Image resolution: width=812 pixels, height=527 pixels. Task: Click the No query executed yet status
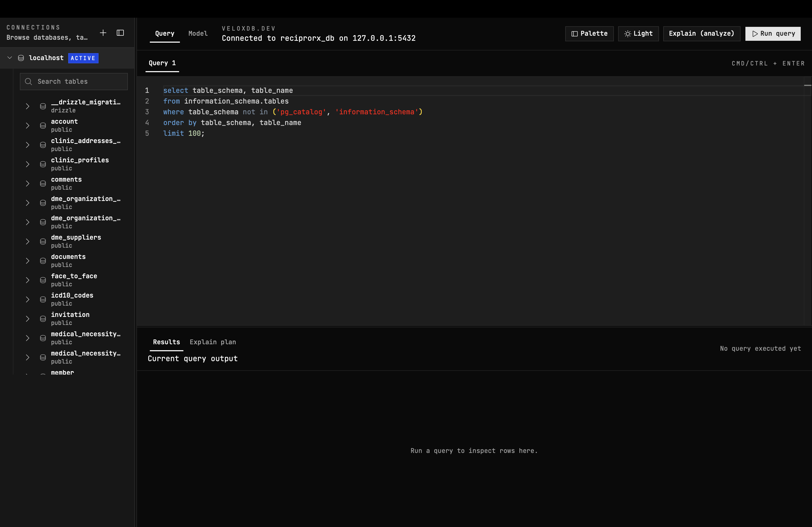click(760, 348)
